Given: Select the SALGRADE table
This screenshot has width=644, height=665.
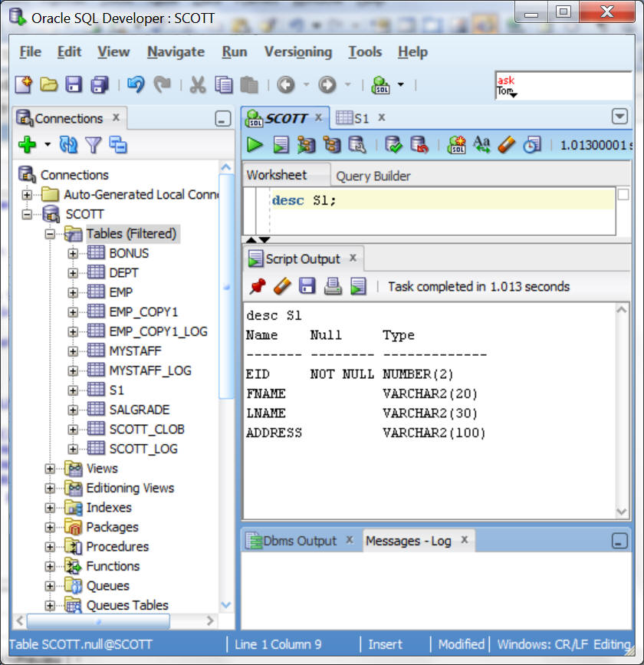Looking at the screenshot, I should [x=140, y=410].
